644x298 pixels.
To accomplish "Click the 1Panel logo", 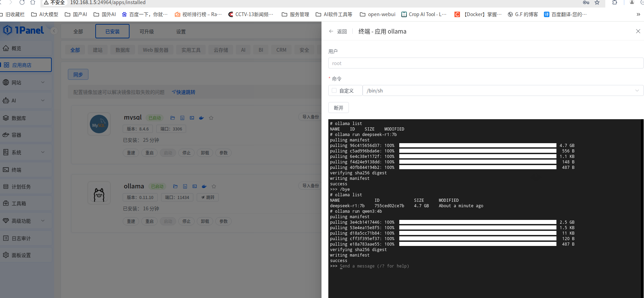I will point(23,30).
